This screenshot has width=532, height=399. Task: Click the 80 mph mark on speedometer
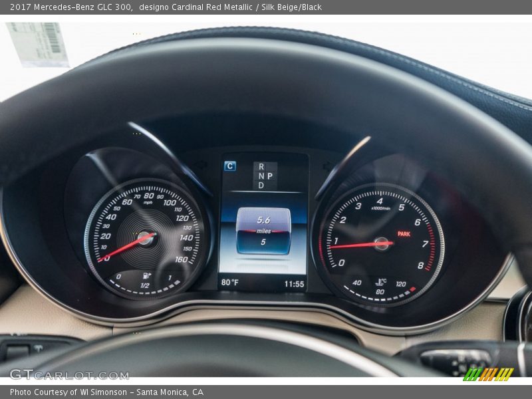click(x=148, y=196)
